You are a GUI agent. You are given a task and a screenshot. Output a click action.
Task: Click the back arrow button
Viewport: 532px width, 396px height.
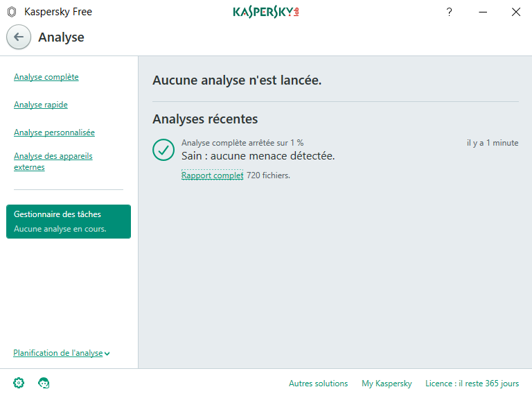point(19,37)
